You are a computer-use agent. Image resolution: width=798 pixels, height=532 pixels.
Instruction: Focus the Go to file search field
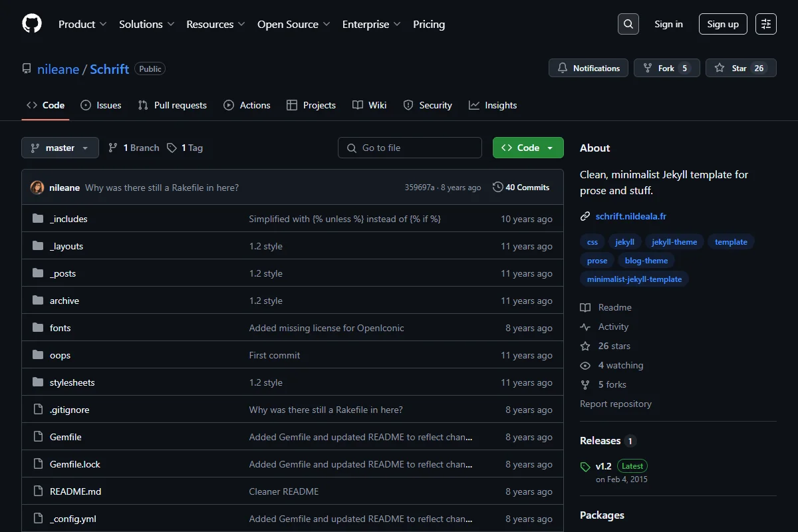pyautogui.click(x=410, y=148)
